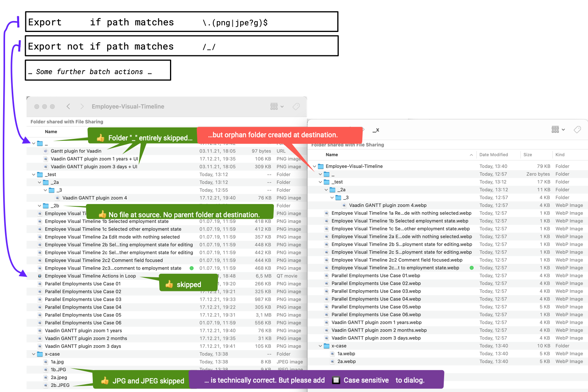
Task: Open view options grouping icon in left Finder window
Action: (x=277, y=106)
